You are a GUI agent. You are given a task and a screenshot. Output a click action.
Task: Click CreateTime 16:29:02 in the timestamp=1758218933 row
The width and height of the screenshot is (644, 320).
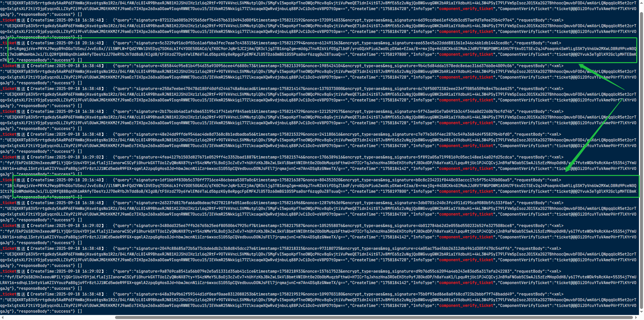[66, 271]
